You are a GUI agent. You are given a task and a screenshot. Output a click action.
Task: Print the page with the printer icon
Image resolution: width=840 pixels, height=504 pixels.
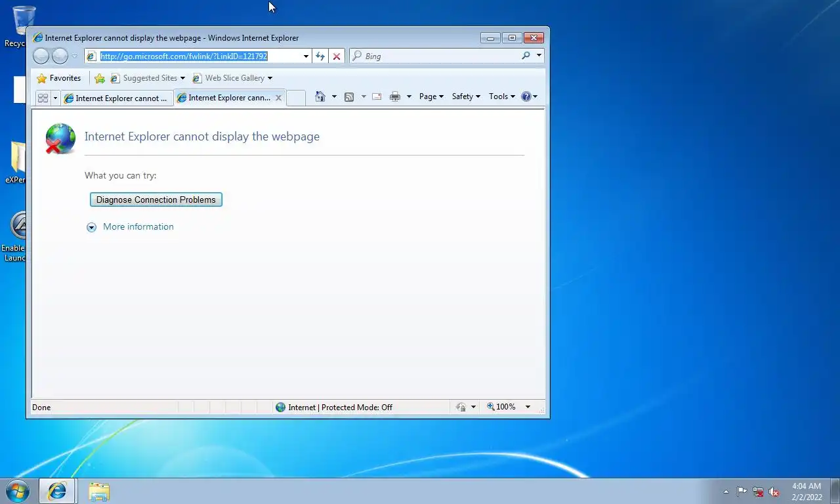coord(395,96)
